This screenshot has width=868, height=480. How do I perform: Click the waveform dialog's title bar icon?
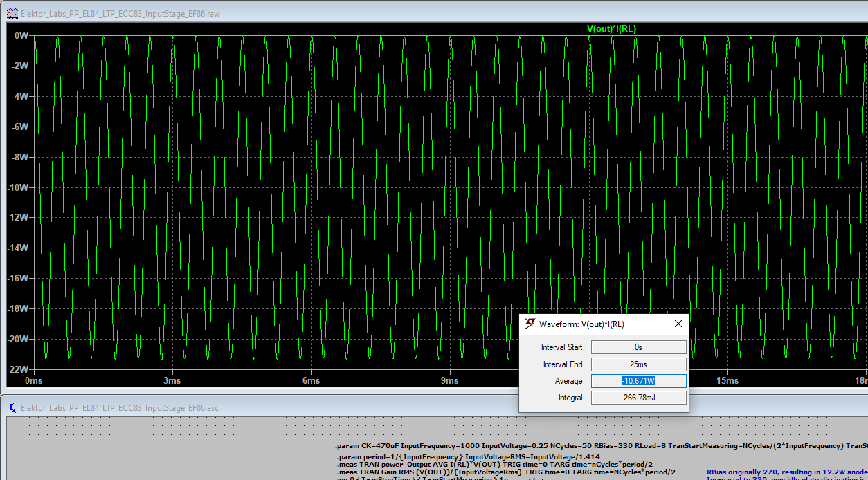pos(530,324)
